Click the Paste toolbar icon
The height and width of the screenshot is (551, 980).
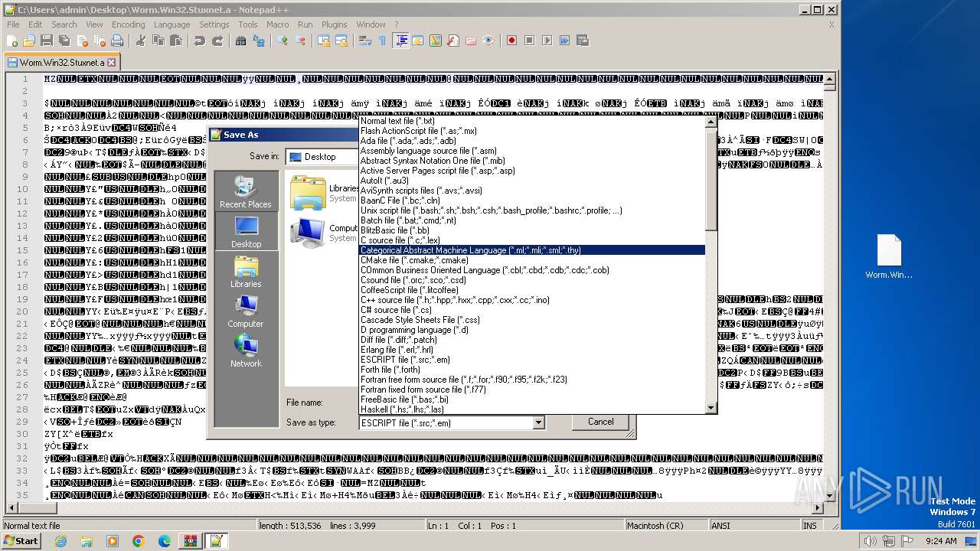[175, 41]
